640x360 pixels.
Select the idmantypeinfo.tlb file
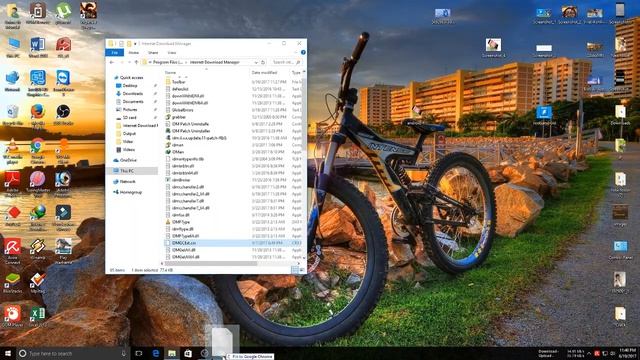[188, 159]
